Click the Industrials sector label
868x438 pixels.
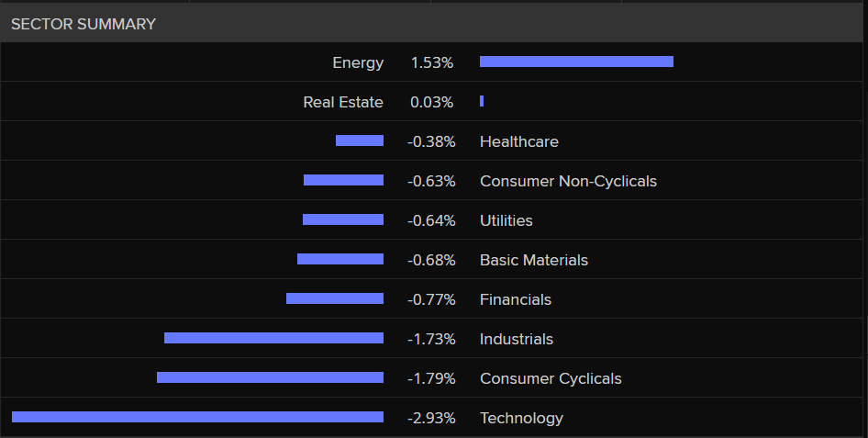516,339
